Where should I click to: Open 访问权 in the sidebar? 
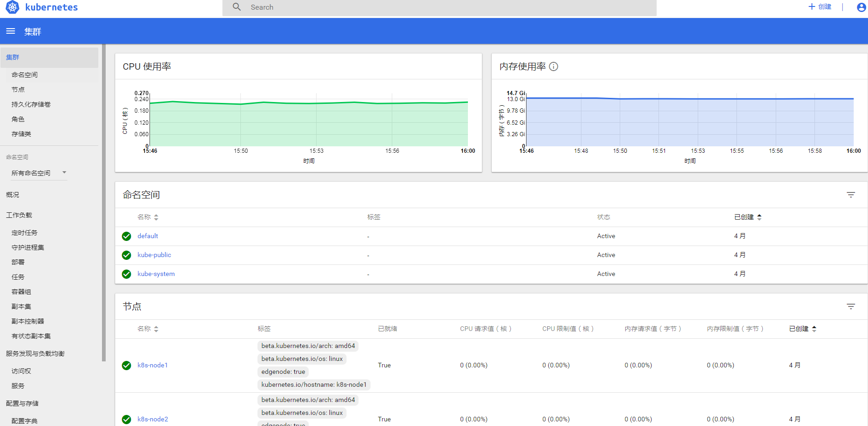coord(21,371)
